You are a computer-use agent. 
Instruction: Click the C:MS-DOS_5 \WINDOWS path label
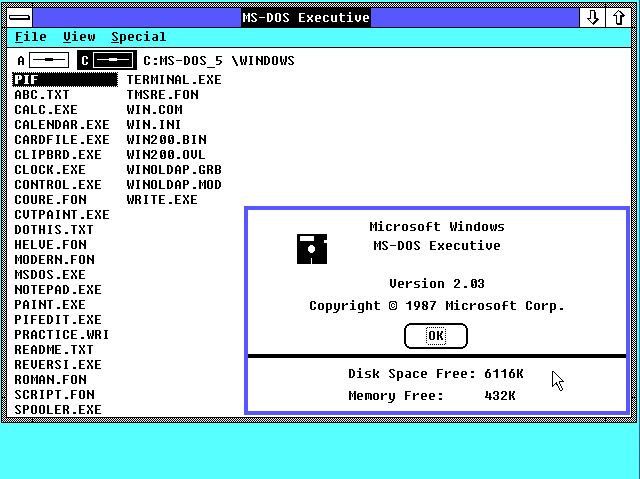(219, 61)
